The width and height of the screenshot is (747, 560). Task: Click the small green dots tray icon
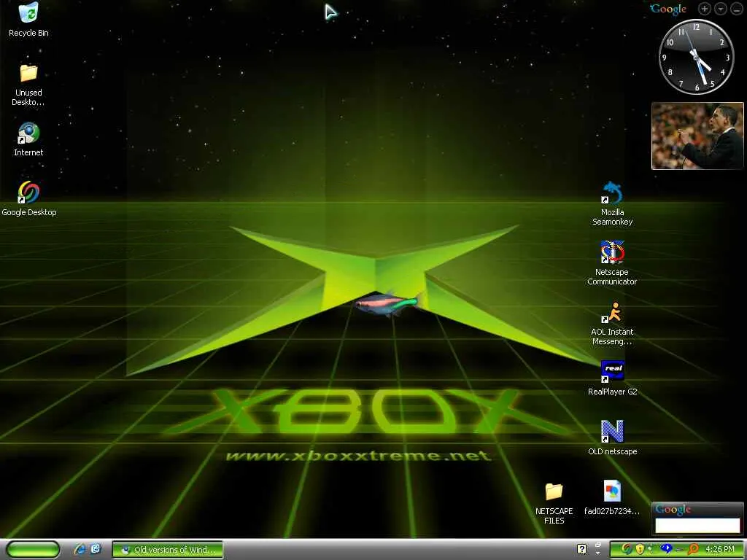click(x=650, y=548)
